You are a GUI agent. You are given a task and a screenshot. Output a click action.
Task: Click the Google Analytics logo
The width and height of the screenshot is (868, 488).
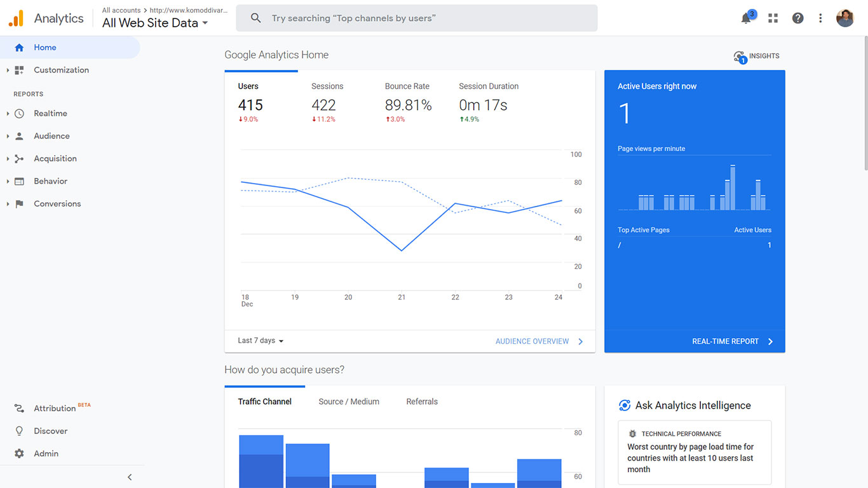point(16,18)
